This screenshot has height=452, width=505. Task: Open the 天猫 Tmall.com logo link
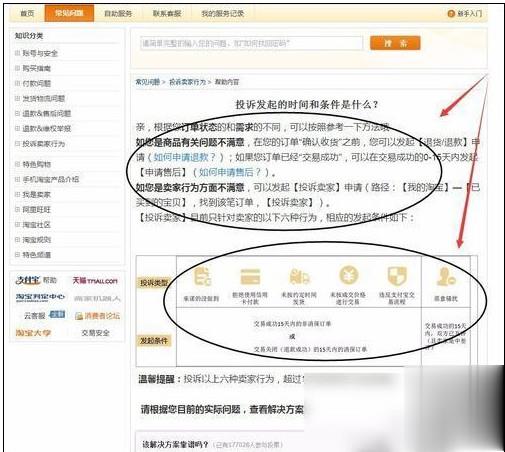pos(95,281)
